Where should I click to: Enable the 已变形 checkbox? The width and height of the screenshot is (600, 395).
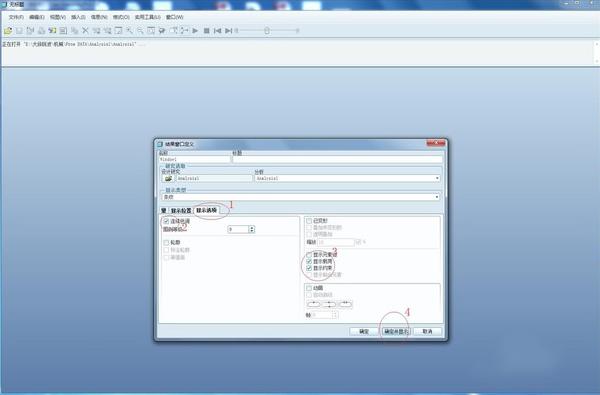tap(309, 221)
